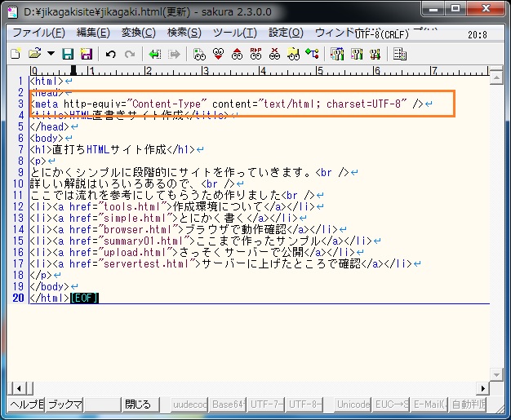Open the 変換(C) menu
511x420 pixels.
click(x=139, y=33)
